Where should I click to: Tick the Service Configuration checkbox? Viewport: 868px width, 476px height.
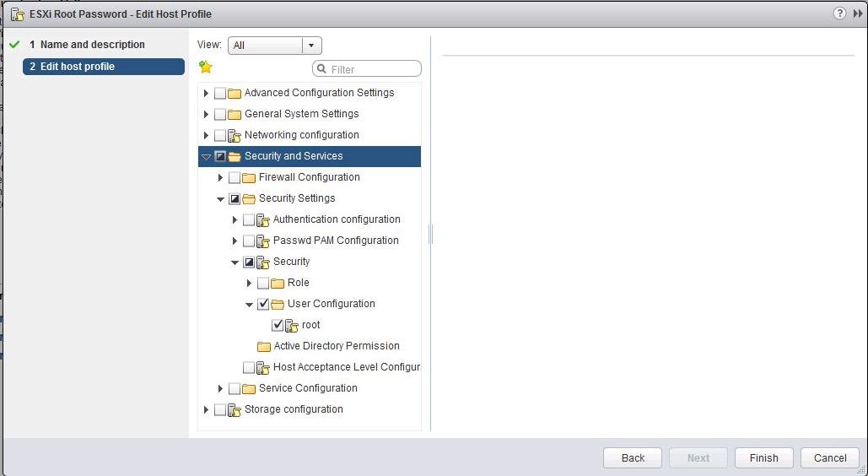tap(235, 388)
